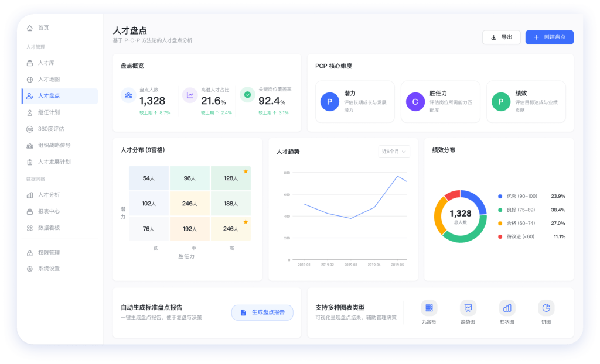Open the 胜任力 dimension card
The width and height of the screenshot is (600, 364).
click(441, 102)
